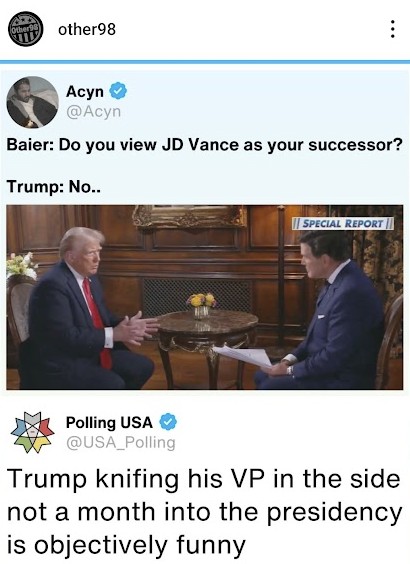Click Acyn's blue verified badge
The image size is (410, 564).
(x=118, y=90)
